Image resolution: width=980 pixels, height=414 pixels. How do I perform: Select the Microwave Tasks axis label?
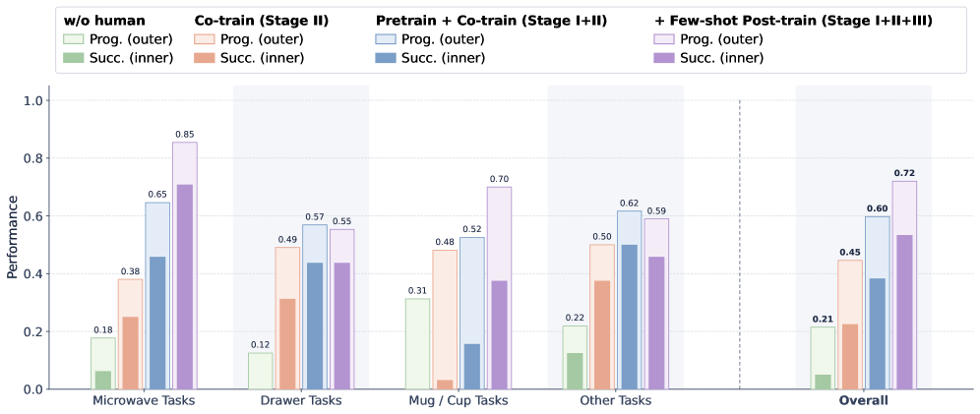point(143,400)
